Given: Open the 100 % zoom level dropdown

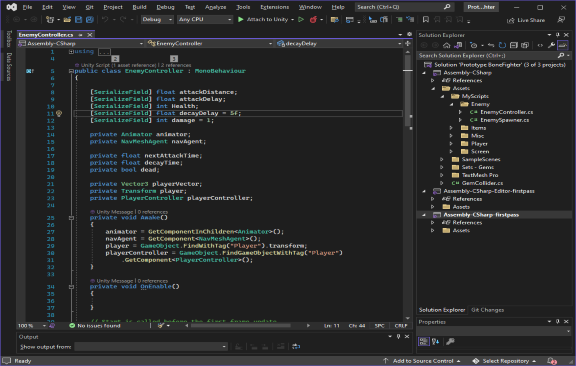Looking at the screenshot, I should click(x=32, y=326).
